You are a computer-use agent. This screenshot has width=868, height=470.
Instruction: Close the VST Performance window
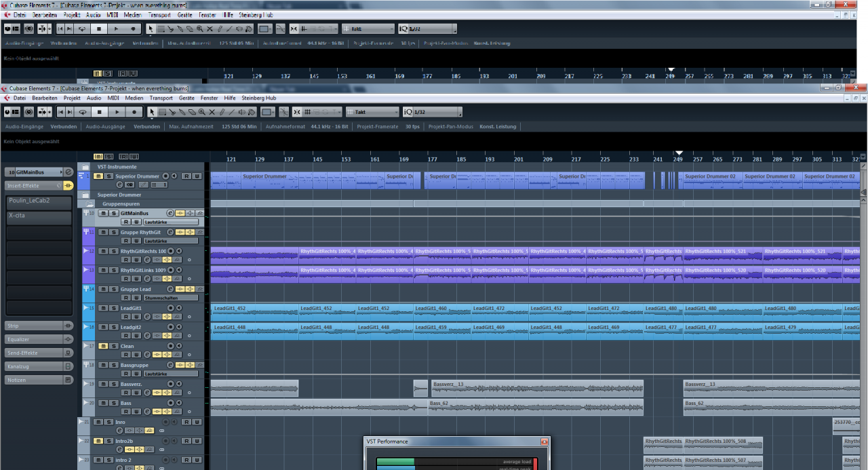(544, 442)
